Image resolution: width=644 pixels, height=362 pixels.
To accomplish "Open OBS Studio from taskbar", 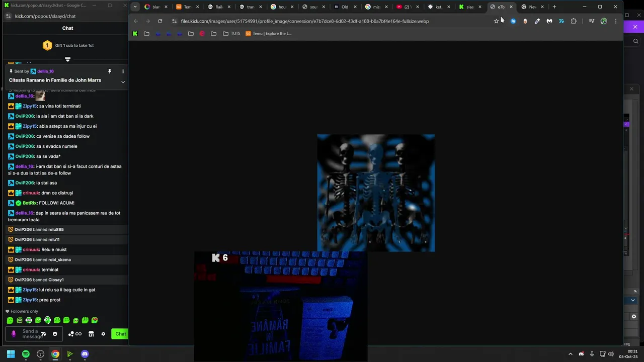I will [40, 354].
